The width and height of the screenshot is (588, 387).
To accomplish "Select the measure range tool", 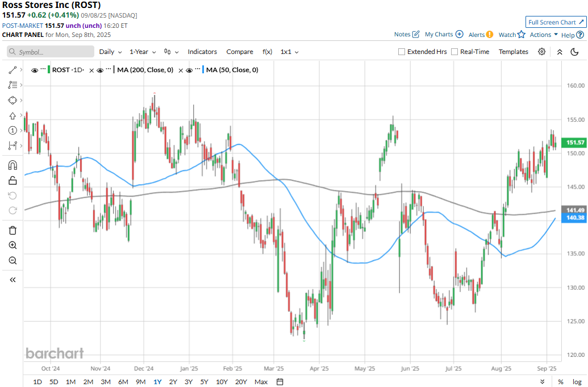I will pos(12,145).
